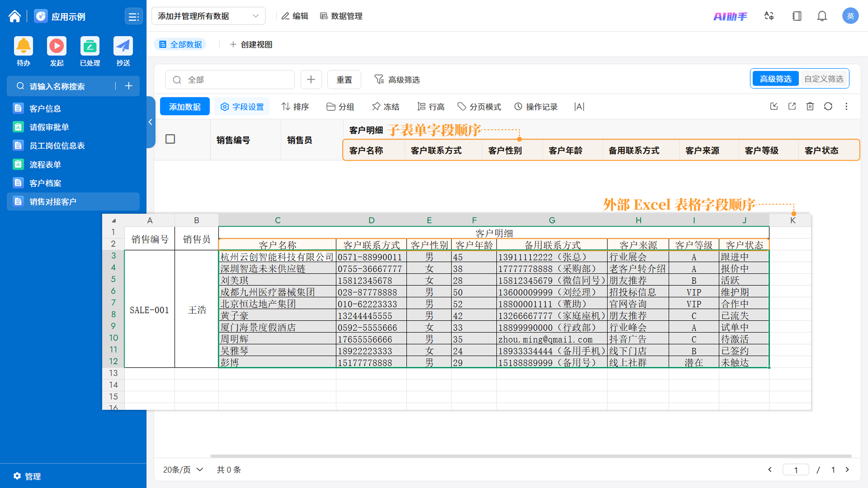Viewport: 868px width, 488px height.
Task: Switch to 自定义筛选 mode toggle
Action: (824, 79)
